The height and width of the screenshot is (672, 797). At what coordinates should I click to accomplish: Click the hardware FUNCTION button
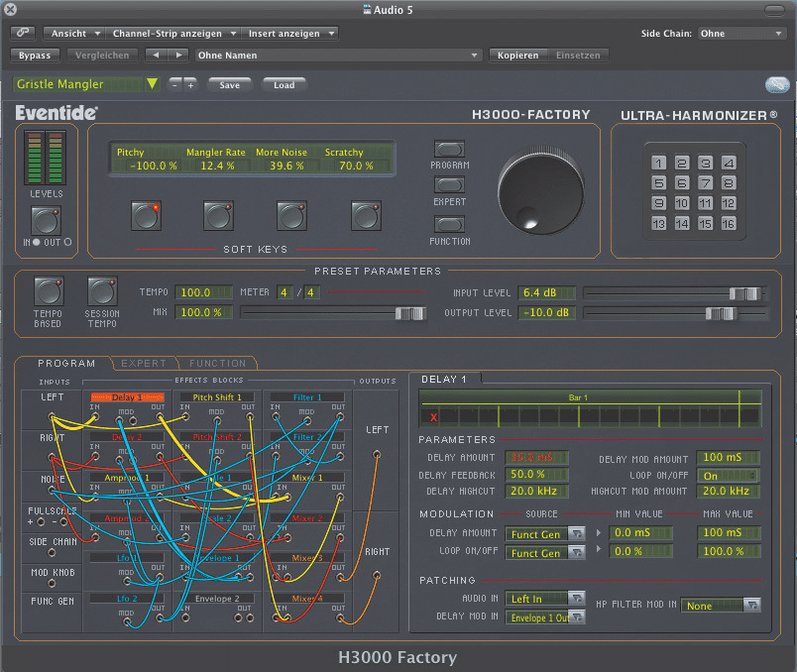click(x=449, y=224)
